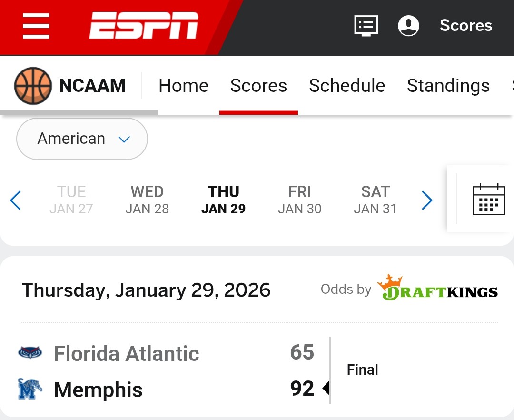Open the watch listings icon

coord(366,25)
